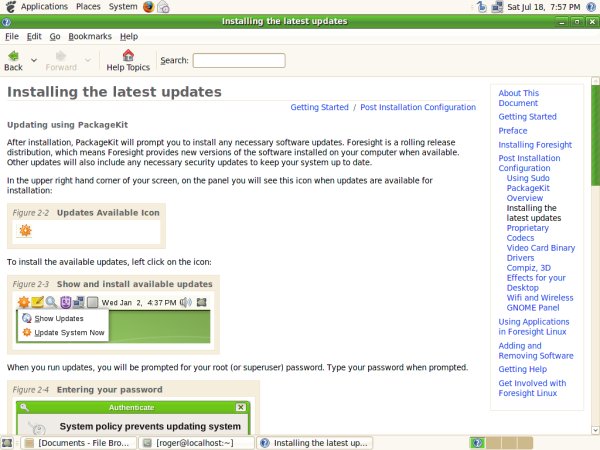Click the Forward arrow button
This screenshot has height=450, width=600.
click(x=61, y=60)
